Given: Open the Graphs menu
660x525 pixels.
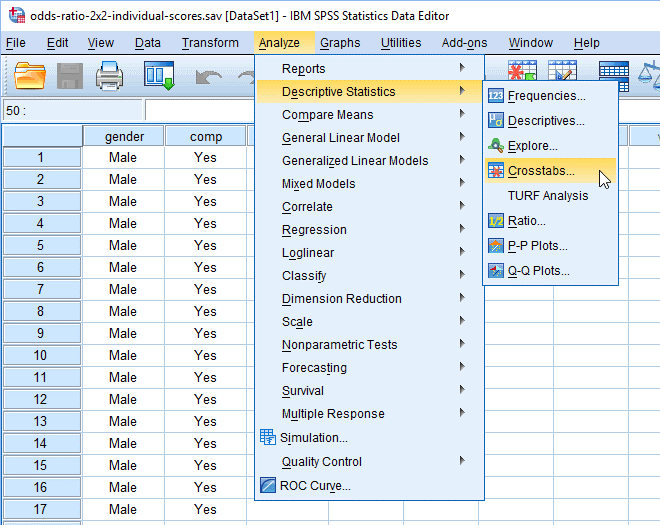Looking at the screenshot, I should pyautogui.click(x=340, y=43).
